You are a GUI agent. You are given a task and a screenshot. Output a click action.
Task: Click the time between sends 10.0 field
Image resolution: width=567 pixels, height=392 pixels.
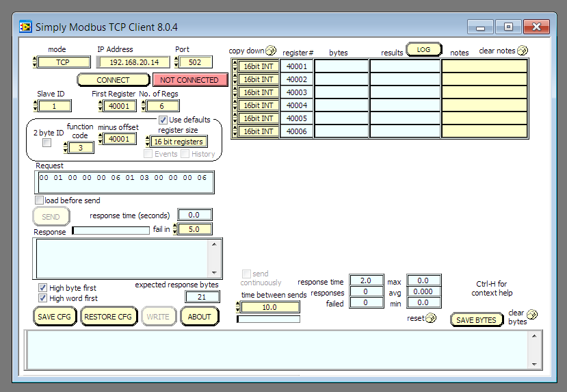[270, 307]
